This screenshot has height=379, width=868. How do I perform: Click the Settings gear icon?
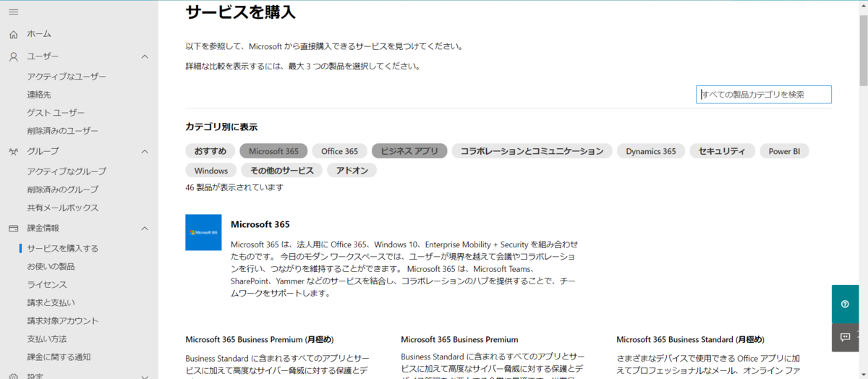pyautogui.click(x=13, y=376)
